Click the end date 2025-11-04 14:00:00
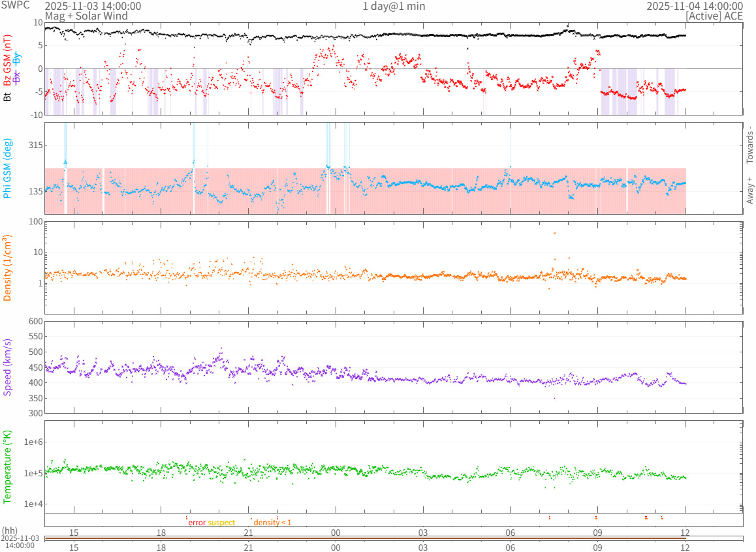The image size is (756, 552). (x=695, y=6)
